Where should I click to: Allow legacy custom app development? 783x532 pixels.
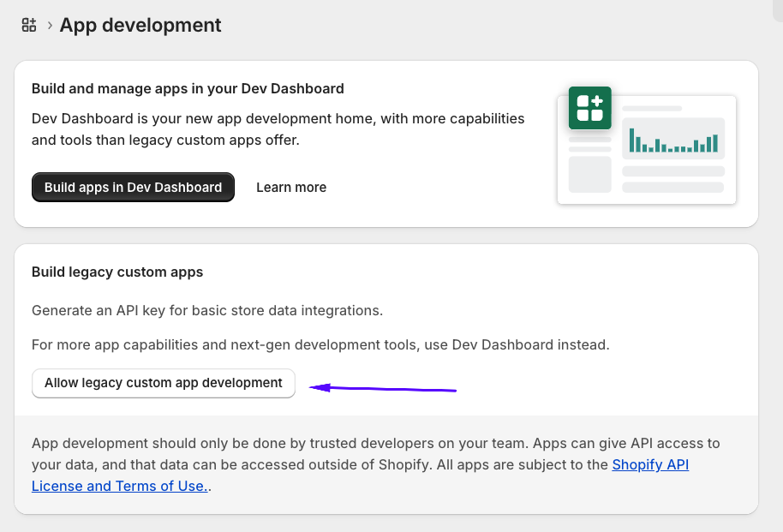tap(164, 383)
